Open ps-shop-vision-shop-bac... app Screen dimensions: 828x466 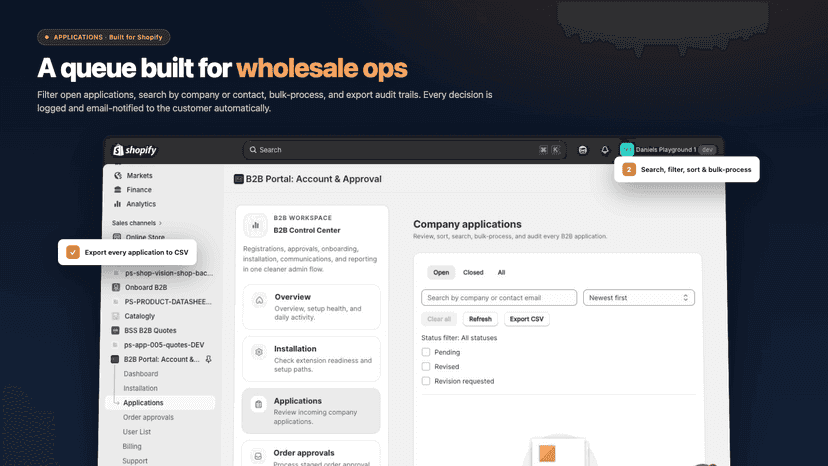click(x=169, y=273)
